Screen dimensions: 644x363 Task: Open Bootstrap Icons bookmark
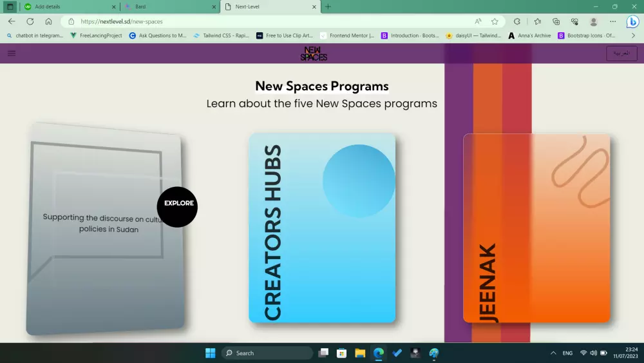[x=587, y=35]
